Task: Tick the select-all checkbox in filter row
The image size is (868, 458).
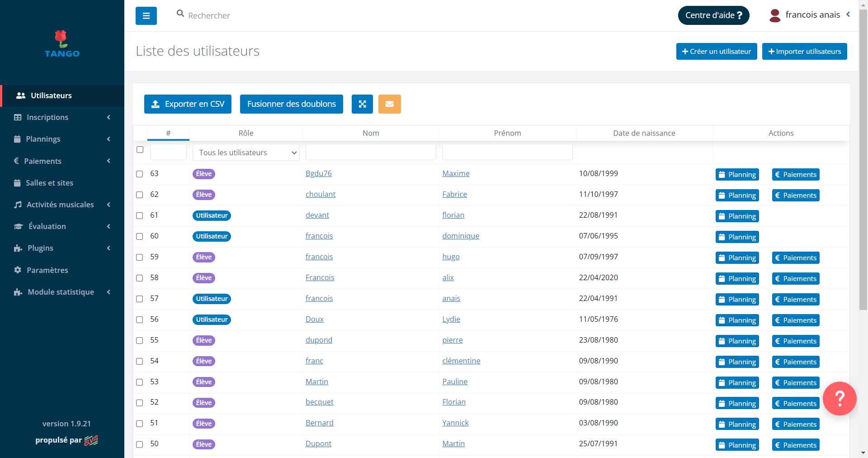Action: pyautogui.click(x=140, y=150)
